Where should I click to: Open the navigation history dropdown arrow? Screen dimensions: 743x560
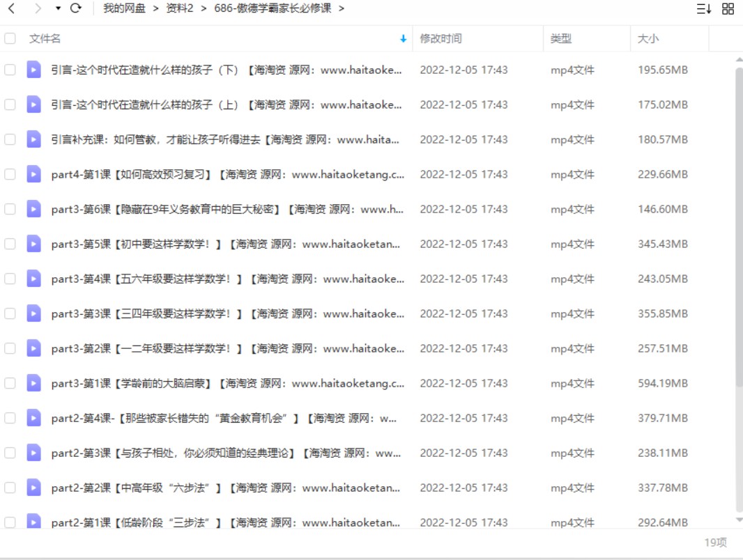coord(58,8)
